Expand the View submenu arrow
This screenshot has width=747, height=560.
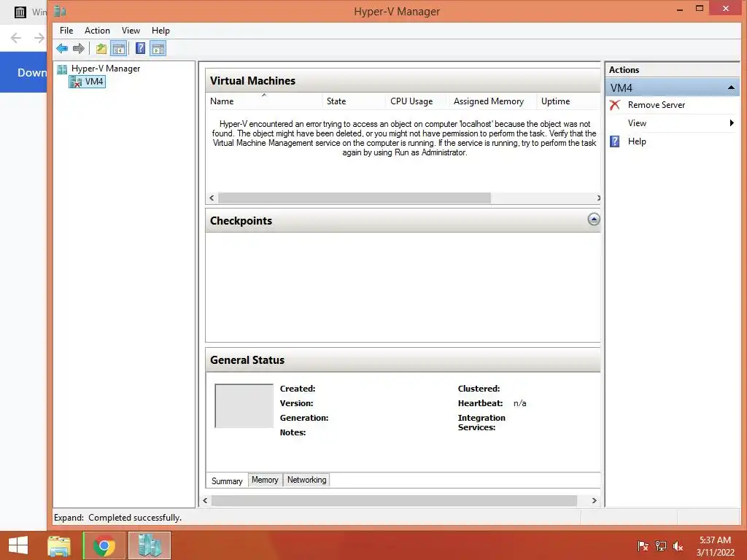tap(732, 123)
